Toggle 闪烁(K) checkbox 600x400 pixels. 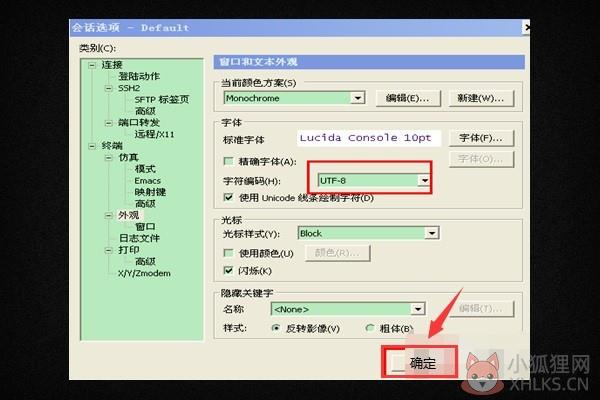coord(228,271)
